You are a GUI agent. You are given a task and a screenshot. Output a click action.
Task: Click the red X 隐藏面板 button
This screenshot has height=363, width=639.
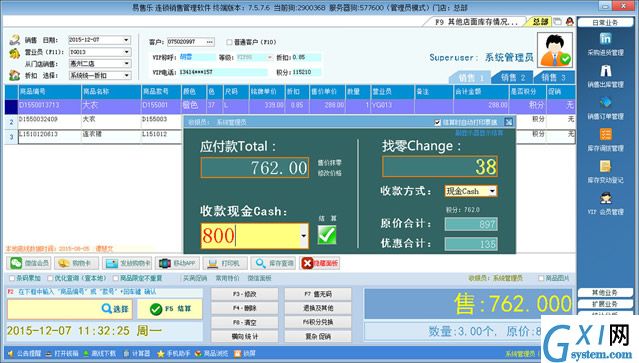pyautogui.click(x=320, y=263)
